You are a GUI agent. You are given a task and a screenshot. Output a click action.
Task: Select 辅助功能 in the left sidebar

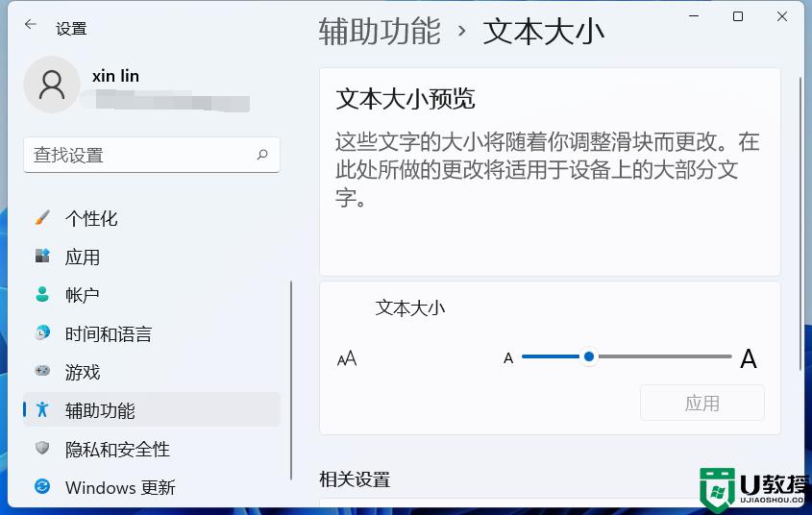pyautogui.click(x=100, y=410)
